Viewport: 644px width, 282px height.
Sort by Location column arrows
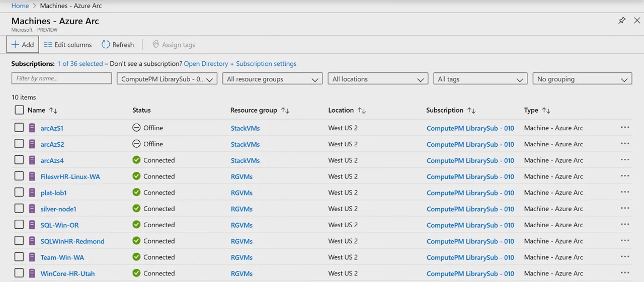click(362, 111)
